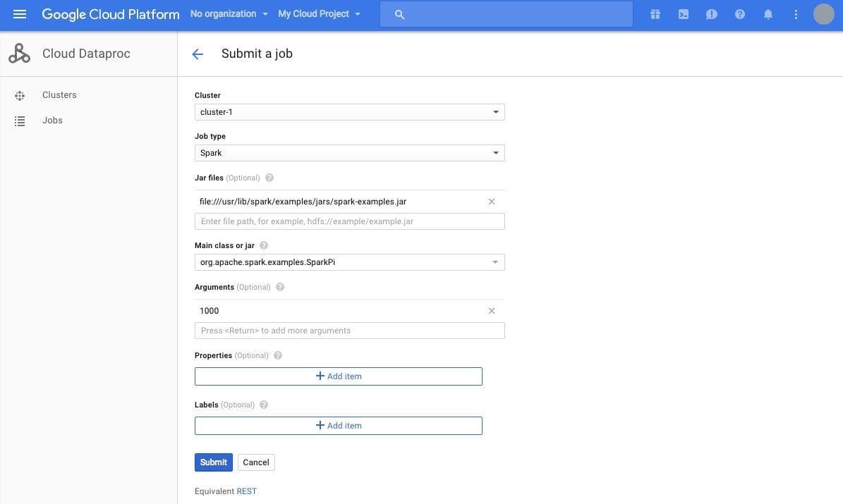Click the Submit a job heading
The image size is (843, 504).
tap(257, 53)
